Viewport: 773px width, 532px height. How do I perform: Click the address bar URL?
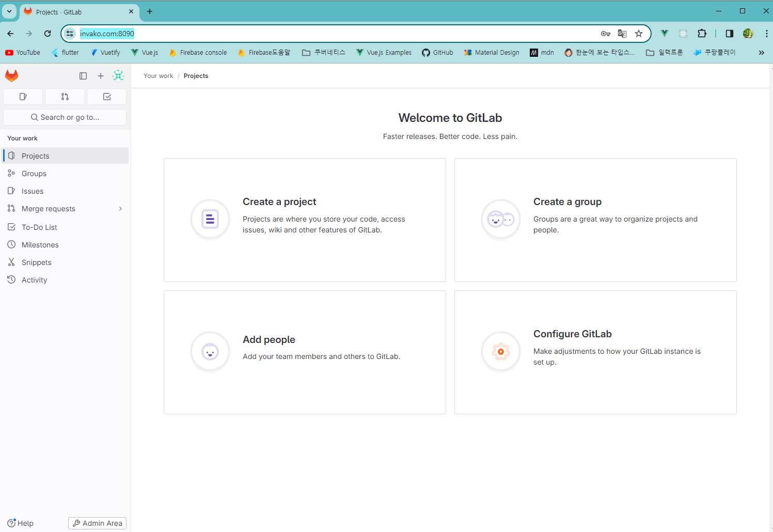click(107, 34)
